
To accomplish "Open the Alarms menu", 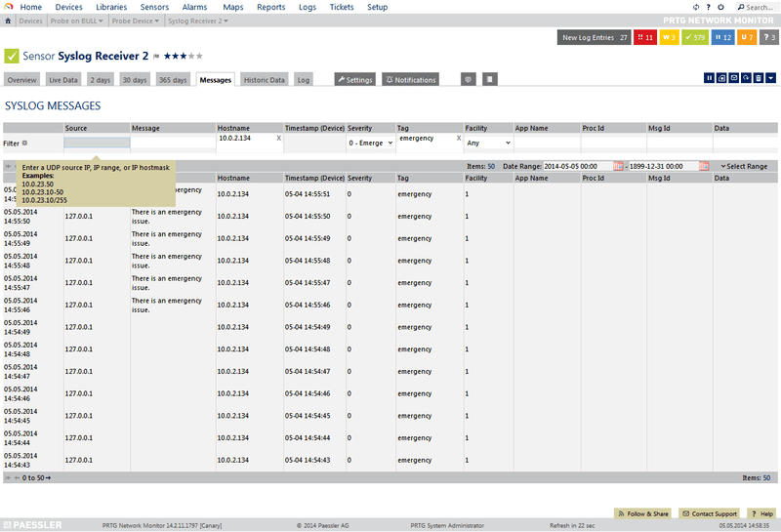I will pyautogui.click(x=194, y=7).
